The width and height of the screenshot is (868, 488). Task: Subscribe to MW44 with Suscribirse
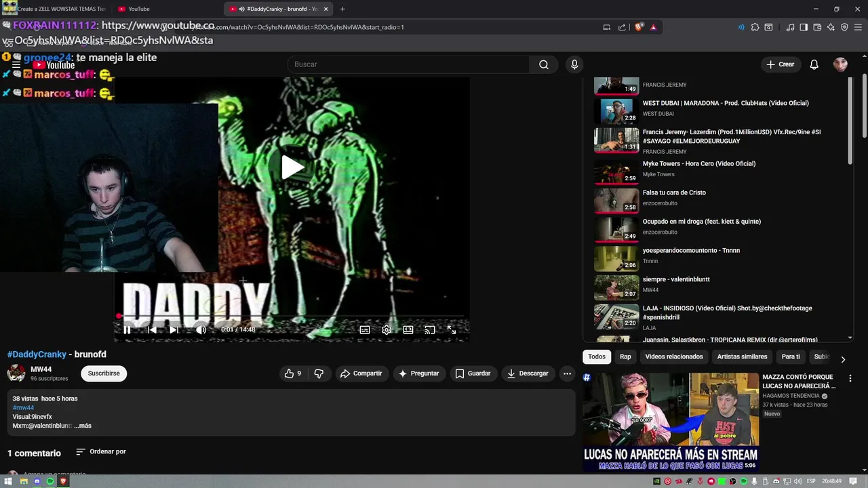[104, 373]
